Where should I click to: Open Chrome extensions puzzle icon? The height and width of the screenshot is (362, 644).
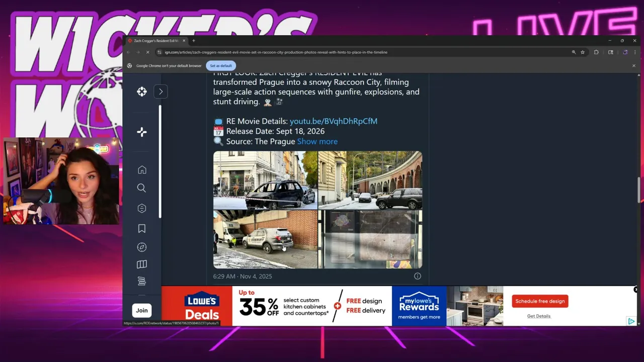point(596,52)
